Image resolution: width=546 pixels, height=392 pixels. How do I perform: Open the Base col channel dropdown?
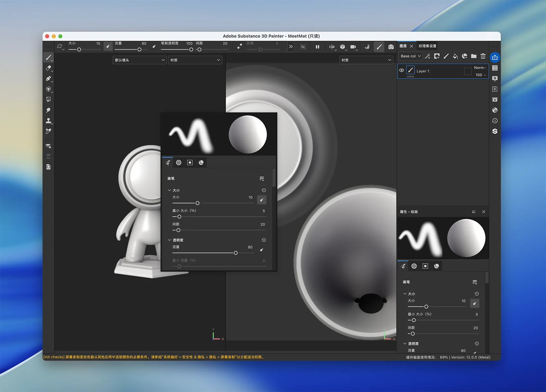click(x=410, y=56)
